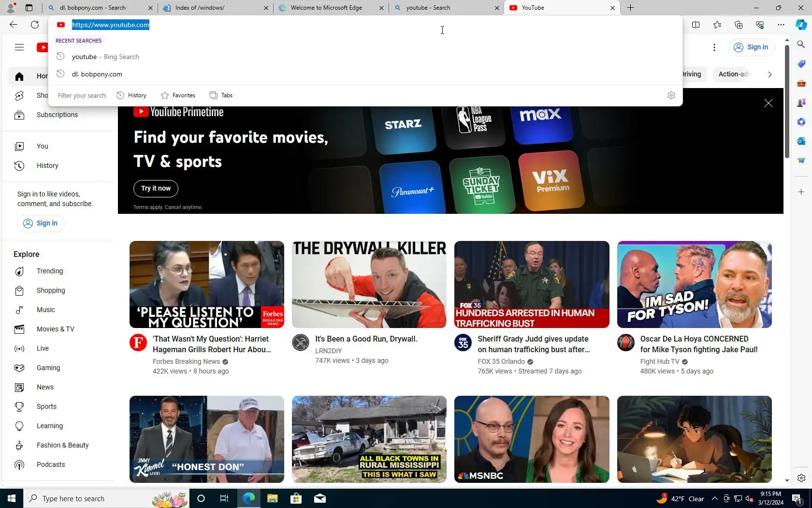
Task: Close the YouTube Primetime banner
Action: 768,103
